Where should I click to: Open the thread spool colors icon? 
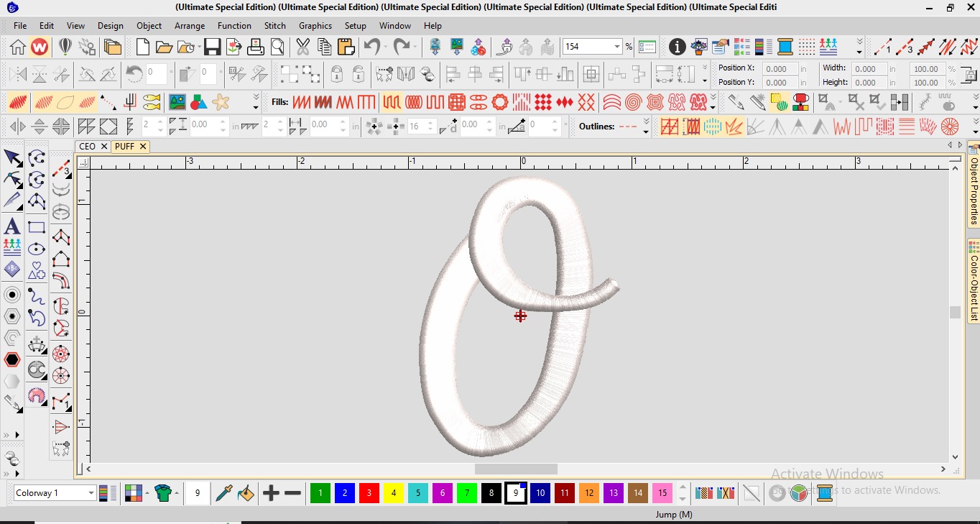(x=785, y=47)
